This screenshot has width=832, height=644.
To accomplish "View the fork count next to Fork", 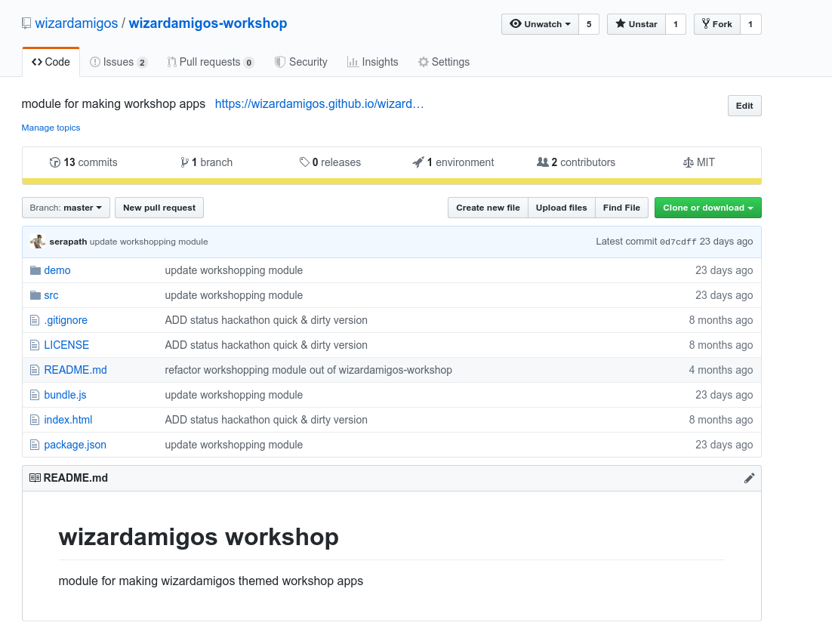I will pyautogui.click(x=750, y=24).
